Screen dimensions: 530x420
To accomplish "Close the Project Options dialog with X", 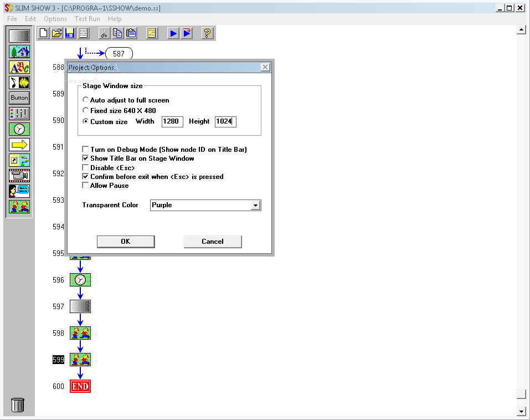I will [x=265, y=67].
